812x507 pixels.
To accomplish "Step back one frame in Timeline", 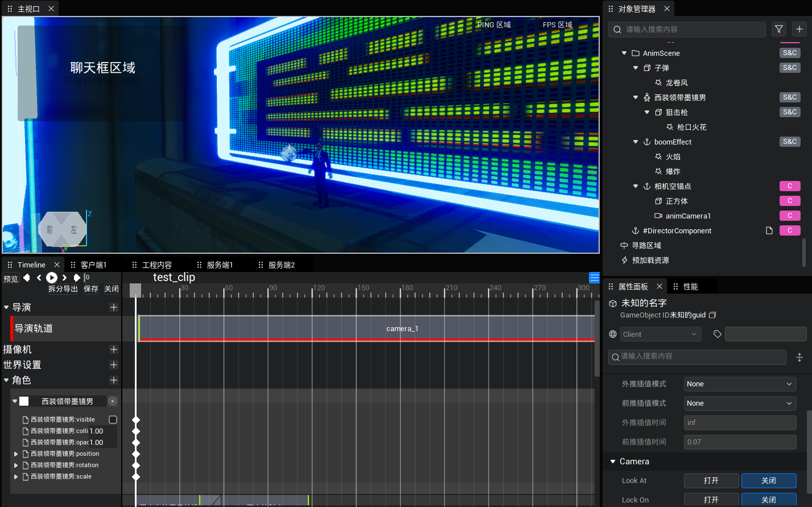I will coord(39,278).
